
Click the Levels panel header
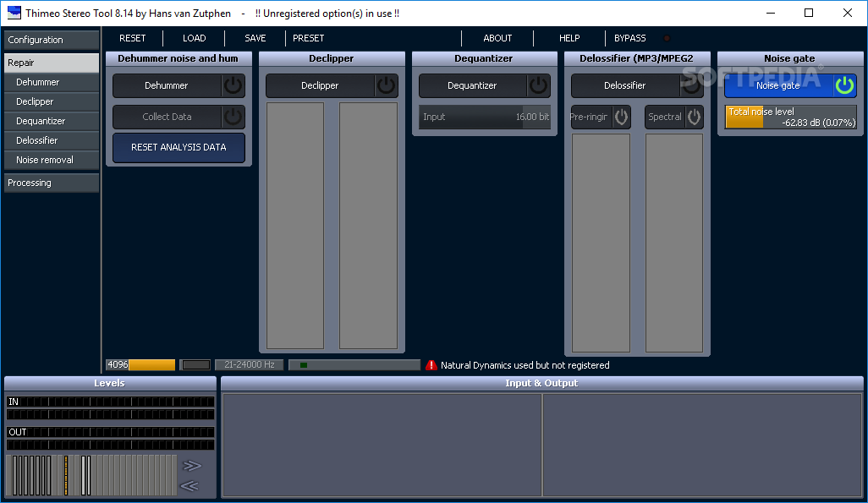[110, 383]
